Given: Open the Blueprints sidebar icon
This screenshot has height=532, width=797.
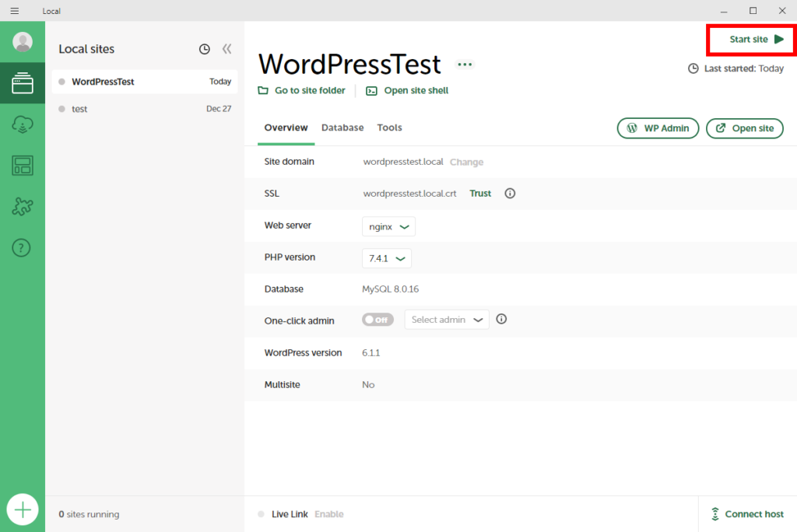Looking at the screenshot, I should pos(23,165).
